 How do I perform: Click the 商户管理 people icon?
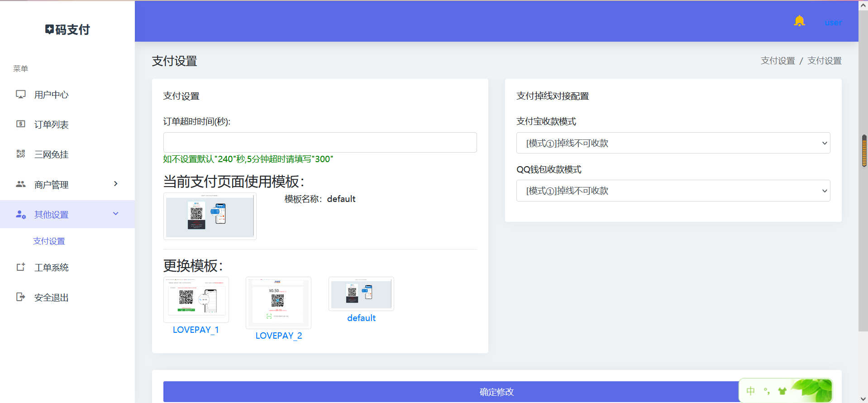point(21,184)
